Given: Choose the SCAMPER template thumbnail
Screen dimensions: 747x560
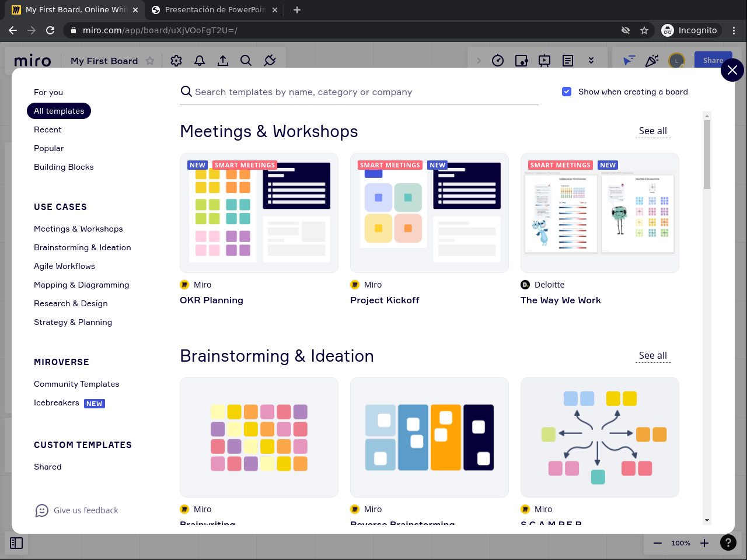Looking at the screenshot, I should [600, 437].
